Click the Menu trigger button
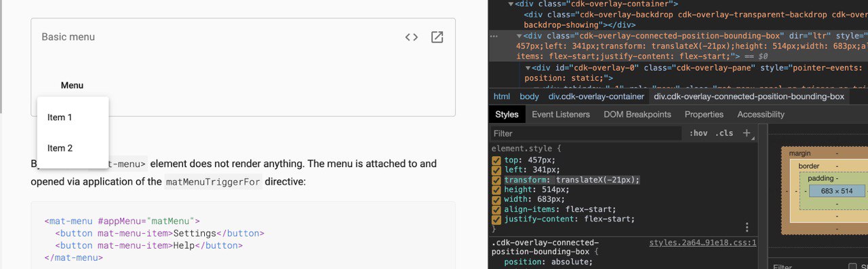The image size is (868, 269). click(x=72, y=86)
